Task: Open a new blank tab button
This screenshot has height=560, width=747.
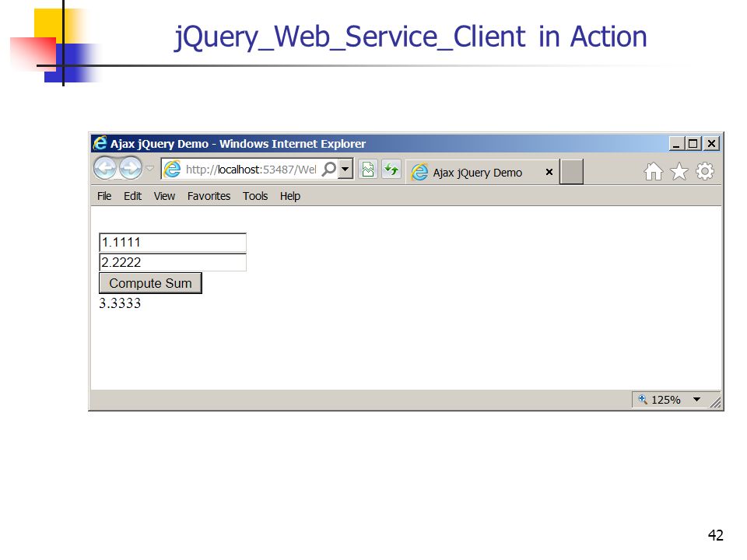Action: coord(572,172)
